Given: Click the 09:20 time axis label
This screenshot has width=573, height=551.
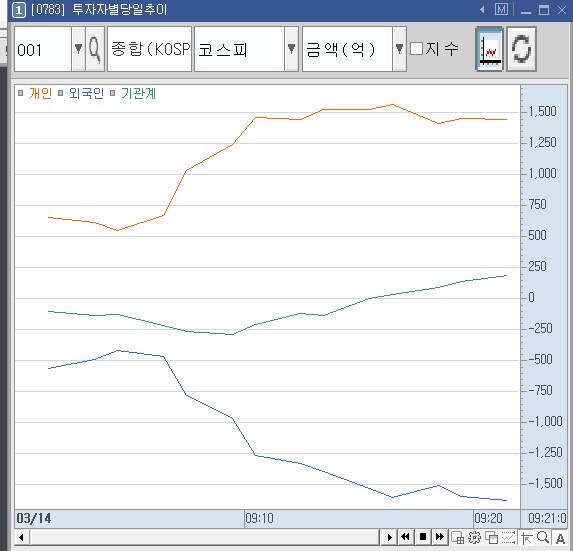Looking at the screenshot, I should pos(488,518).
